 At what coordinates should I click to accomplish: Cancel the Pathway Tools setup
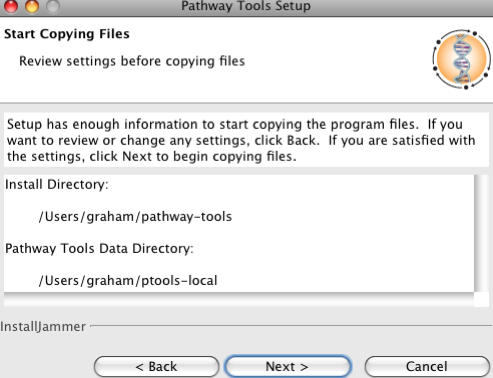coord(427,366)
